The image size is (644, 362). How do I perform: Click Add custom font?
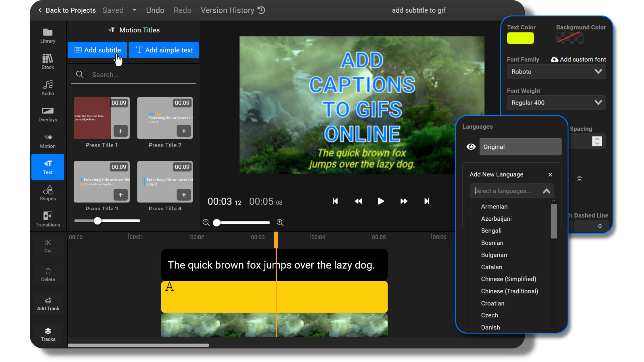[x=578, y=59]
